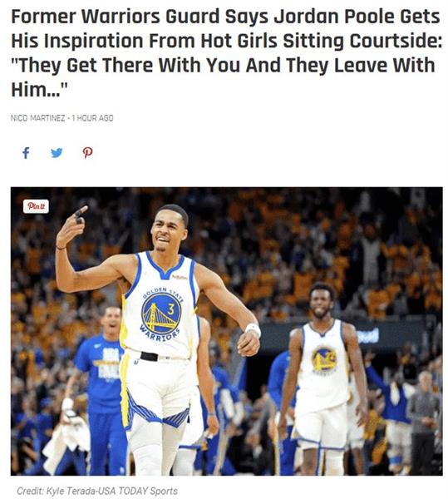The height and width of the screenshot is (499, 448).
Task: Tweet the article using Twitter bird icon
Action: tap(57, 153)
